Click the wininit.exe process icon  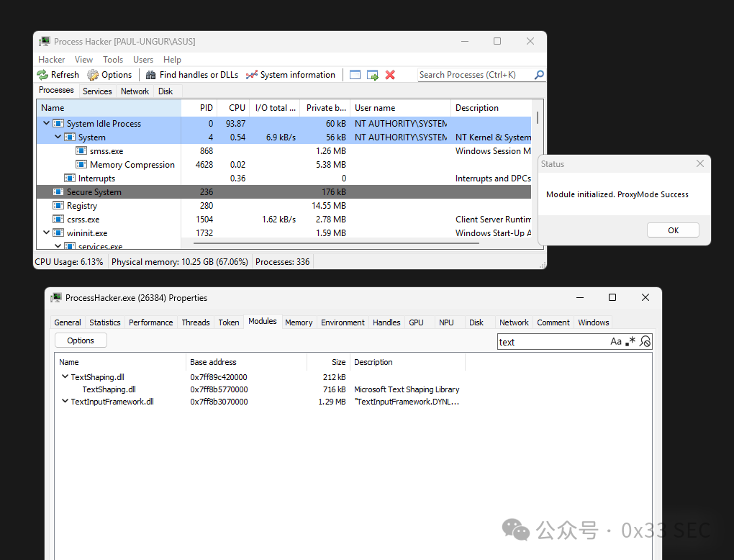58,232
